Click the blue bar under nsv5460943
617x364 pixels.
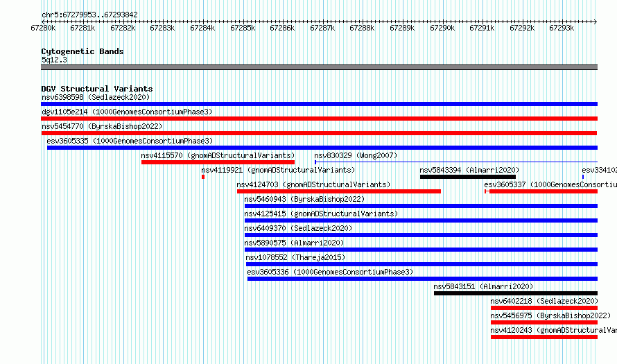pyautogui.click(x=421, y=206)
